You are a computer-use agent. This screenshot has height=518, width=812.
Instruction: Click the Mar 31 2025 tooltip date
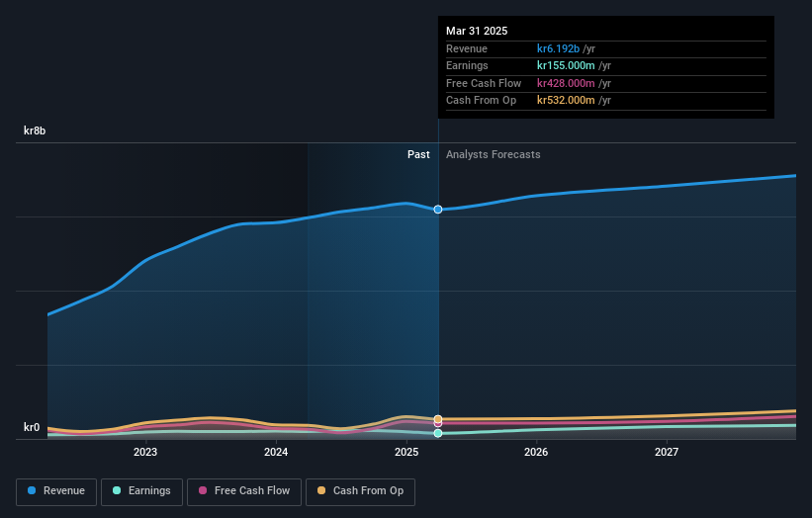click(477, 31)
